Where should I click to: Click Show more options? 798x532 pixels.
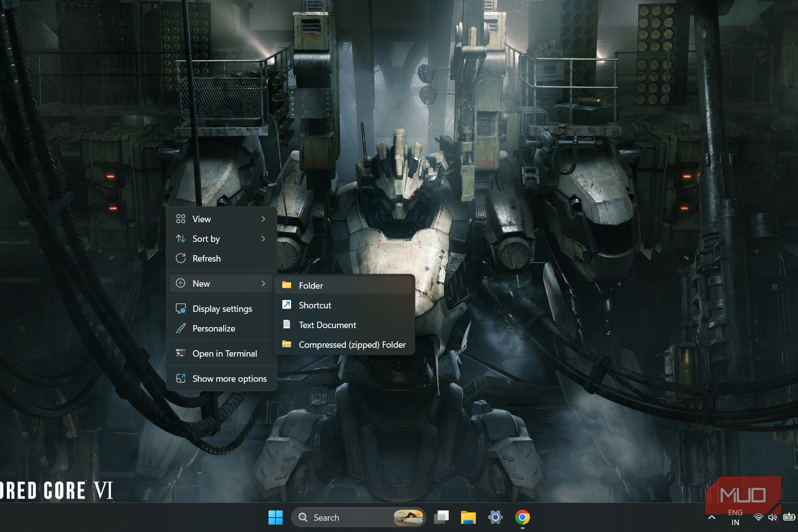(x=222, y=379)
